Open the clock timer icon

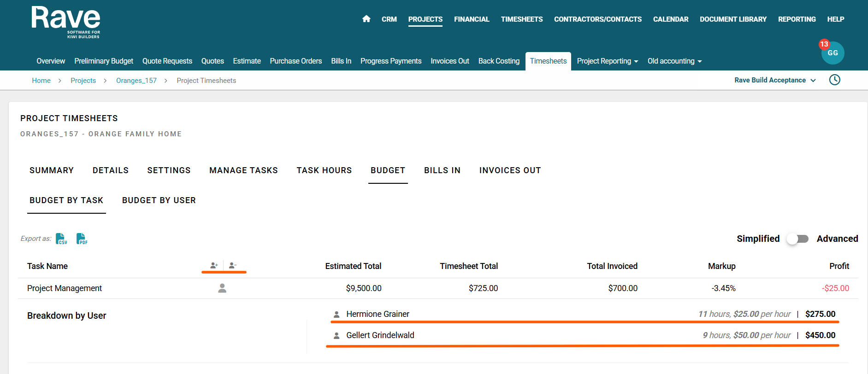pos(834,80)
